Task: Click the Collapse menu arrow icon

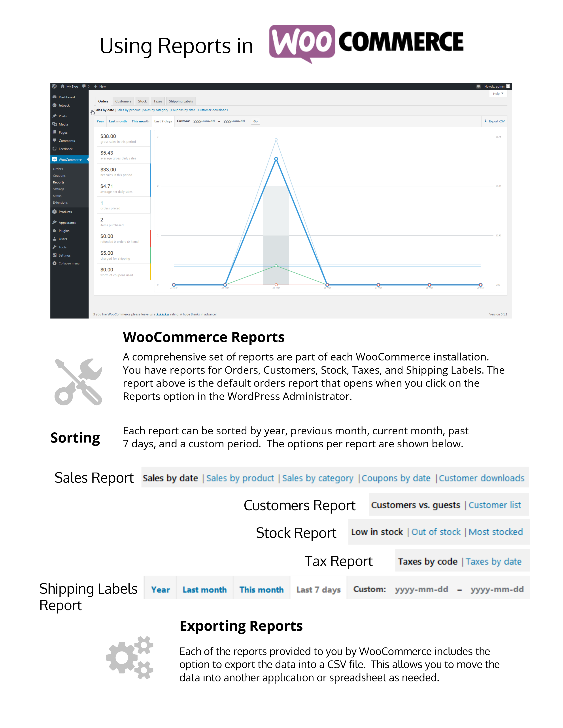Action: coord(54,263)
